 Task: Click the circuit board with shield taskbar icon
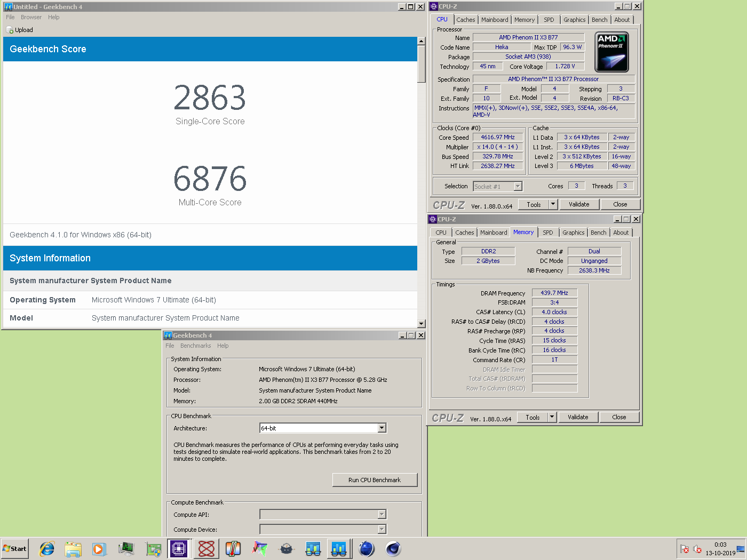153,548
